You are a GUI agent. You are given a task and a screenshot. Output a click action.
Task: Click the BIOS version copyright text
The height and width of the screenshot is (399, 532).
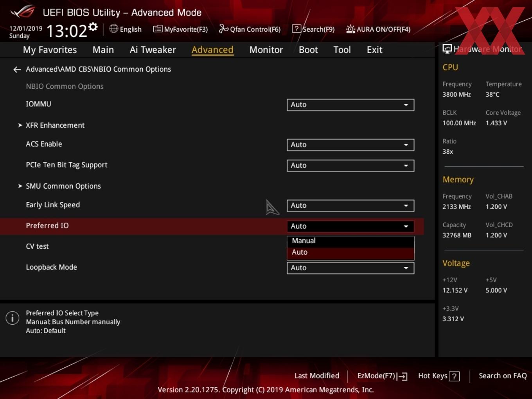pyautogui.click(x=266, y=390)
